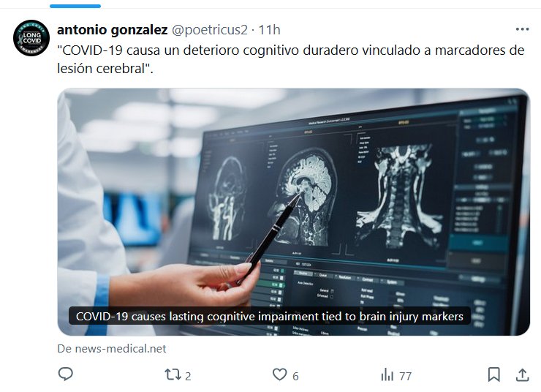Open the view analytics bar chart icon
Screen dimensions: 541x392
(387, 374)
